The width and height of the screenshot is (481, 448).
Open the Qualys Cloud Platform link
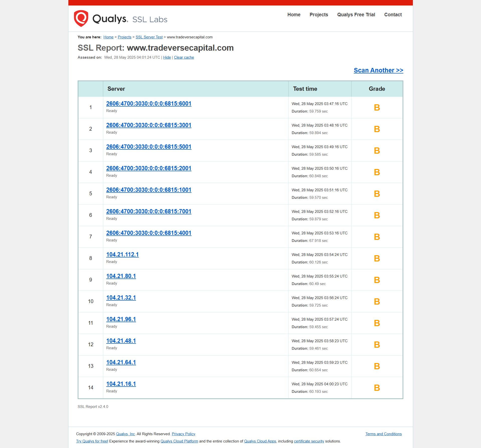click(x=179, y=441)
